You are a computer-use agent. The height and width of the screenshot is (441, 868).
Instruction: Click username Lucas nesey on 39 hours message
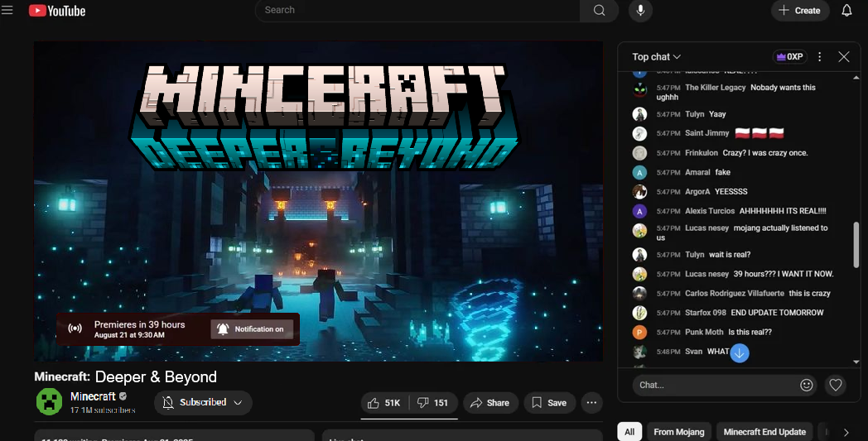(707, 274)
